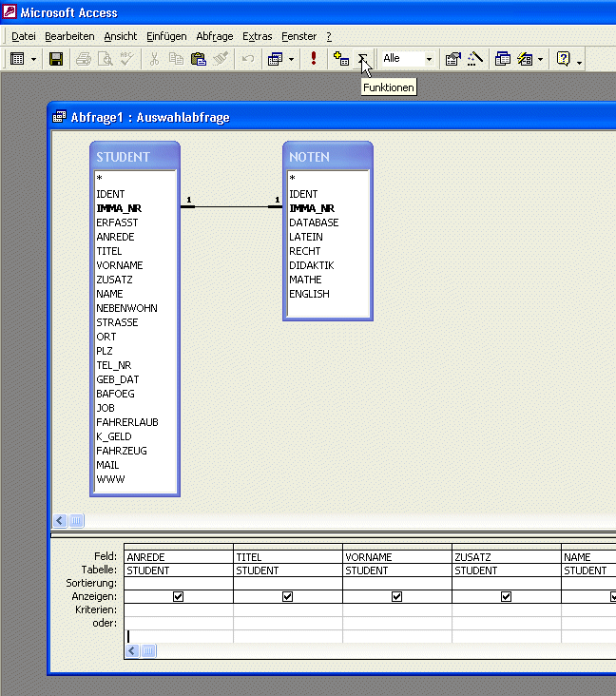
Task: Click the Paste clipboard icon
Action: point(198,59)
